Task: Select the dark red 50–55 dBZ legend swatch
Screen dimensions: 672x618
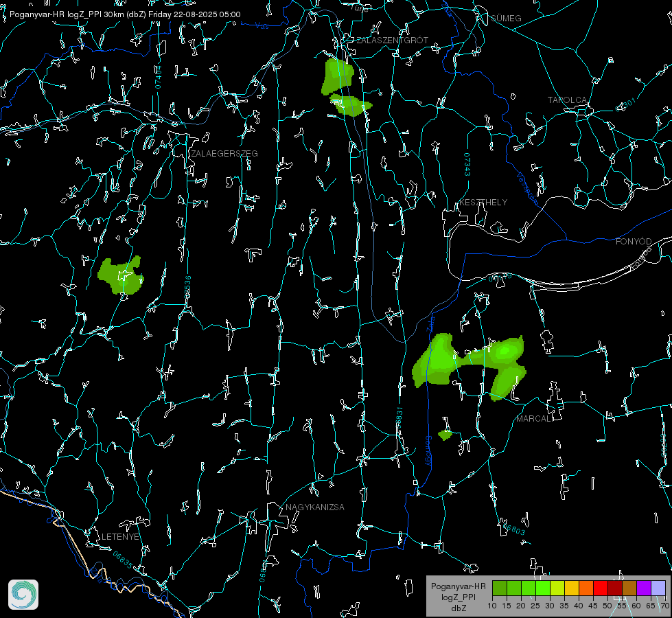Action: [615, 588]
